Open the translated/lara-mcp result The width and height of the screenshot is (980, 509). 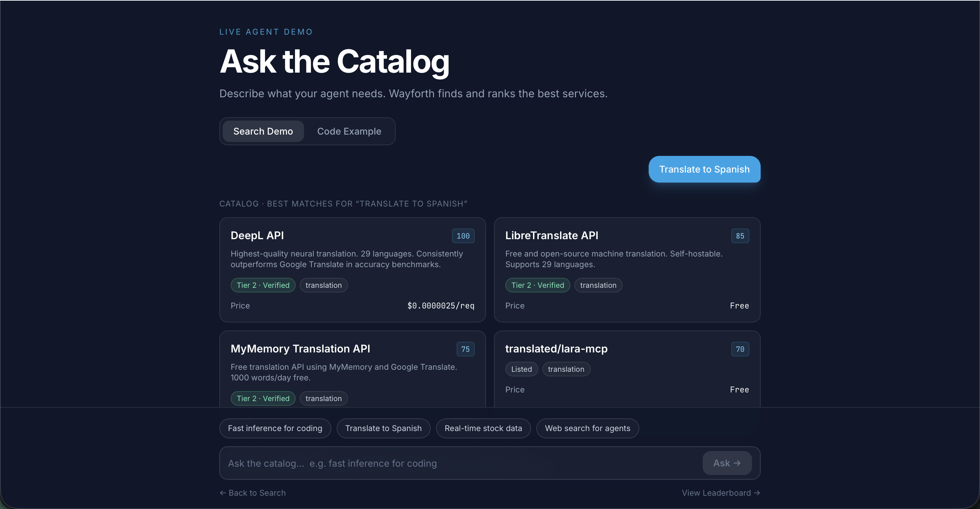pos(556,348)
